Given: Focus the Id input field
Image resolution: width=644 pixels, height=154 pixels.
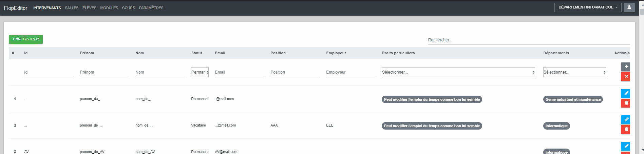Looking at the screenshot, I should 49,72.
